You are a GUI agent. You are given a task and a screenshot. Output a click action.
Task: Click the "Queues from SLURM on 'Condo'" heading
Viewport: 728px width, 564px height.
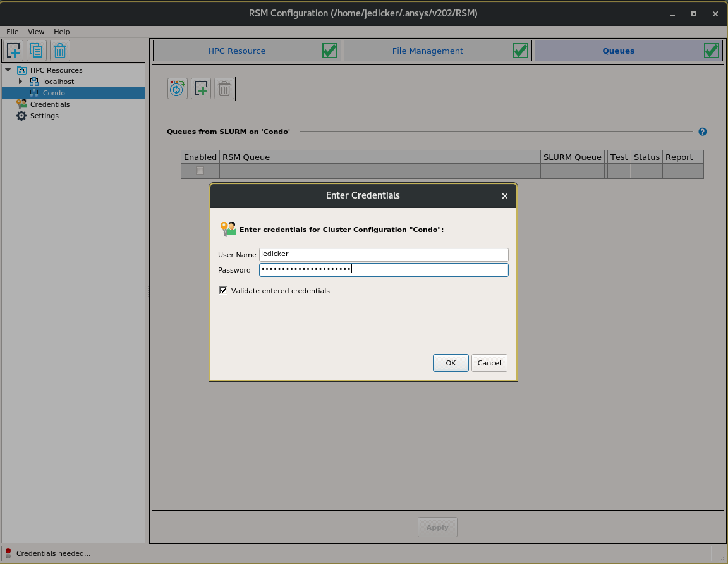coord(228,132)
